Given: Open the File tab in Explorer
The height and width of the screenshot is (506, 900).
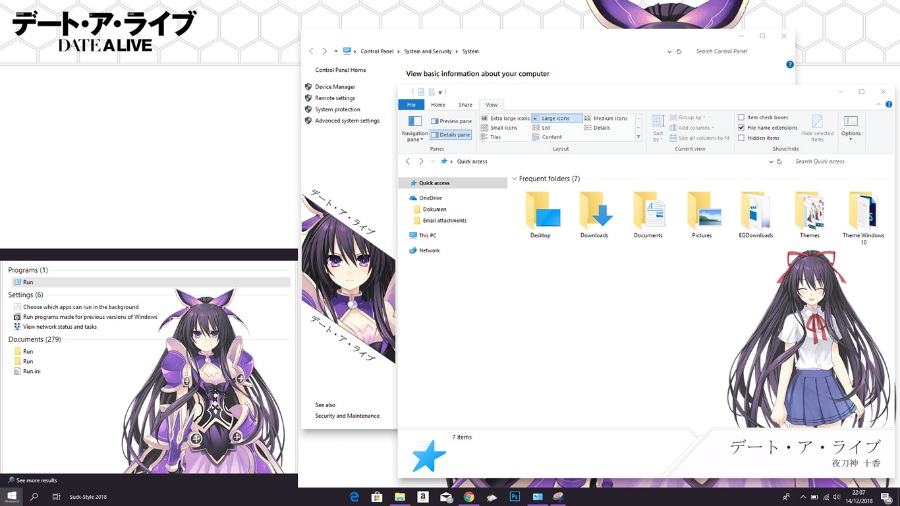Looking at the screenshot, I should pos(411,105).
